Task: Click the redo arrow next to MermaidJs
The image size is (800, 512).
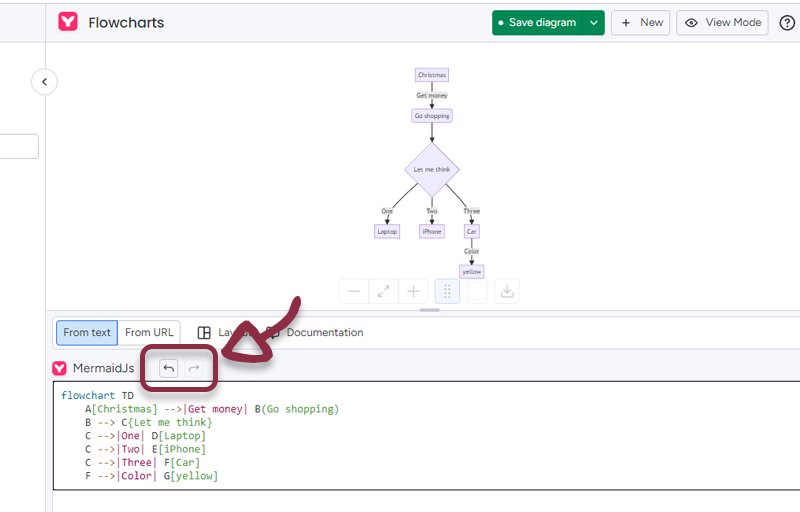Action: point(195,368)
